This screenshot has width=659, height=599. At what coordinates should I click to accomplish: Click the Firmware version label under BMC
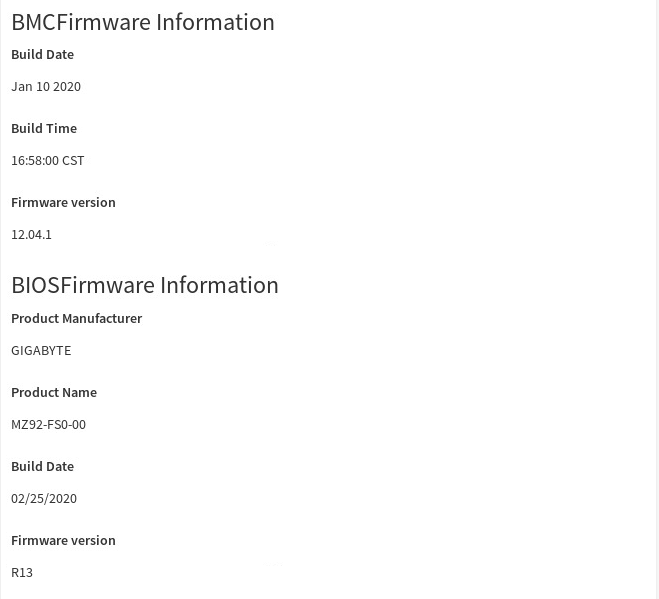pyautogui.click(x=63, y=202)
